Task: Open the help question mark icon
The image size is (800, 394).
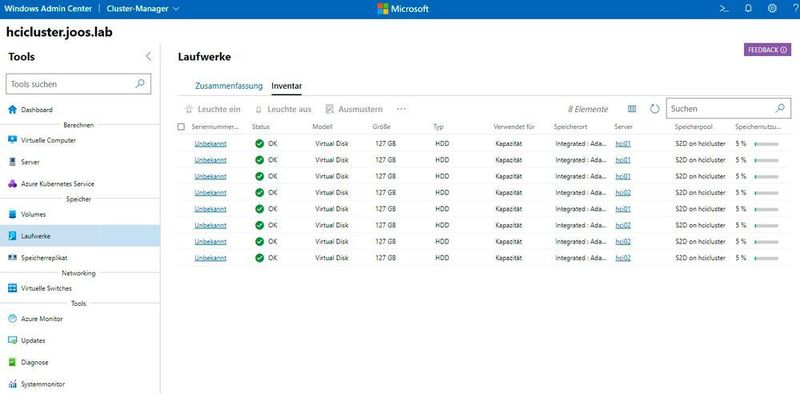Action: (796, 8)
